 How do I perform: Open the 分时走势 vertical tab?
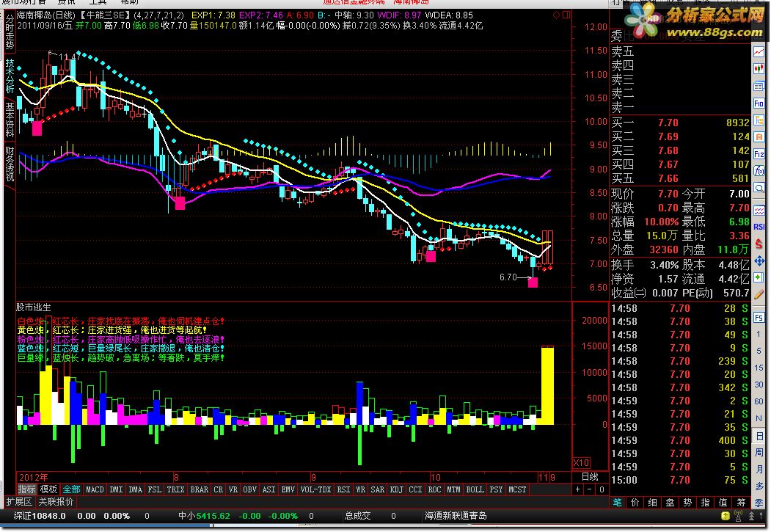(x=10, y=32)
